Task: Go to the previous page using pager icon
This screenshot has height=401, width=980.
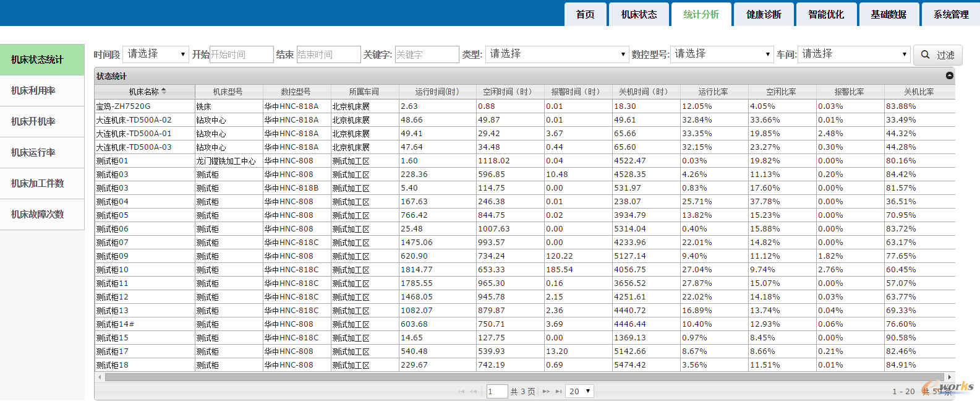Action: pyautogui.click(x=474, y=391)
